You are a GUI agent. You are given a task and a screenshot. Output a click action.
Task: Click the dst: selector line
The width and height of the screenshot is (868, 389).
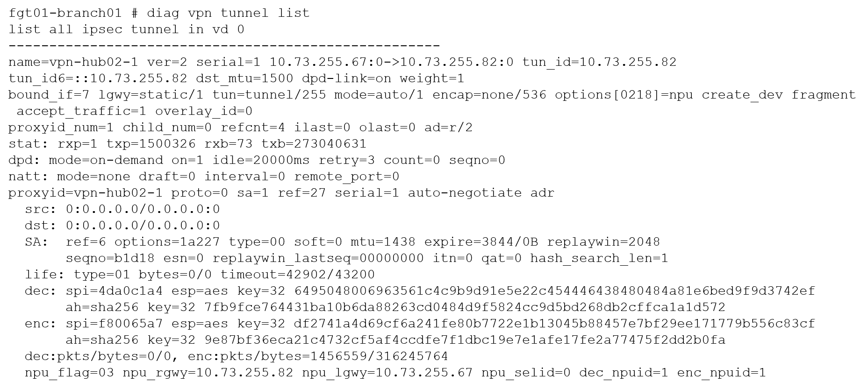[x=122, y=226]
